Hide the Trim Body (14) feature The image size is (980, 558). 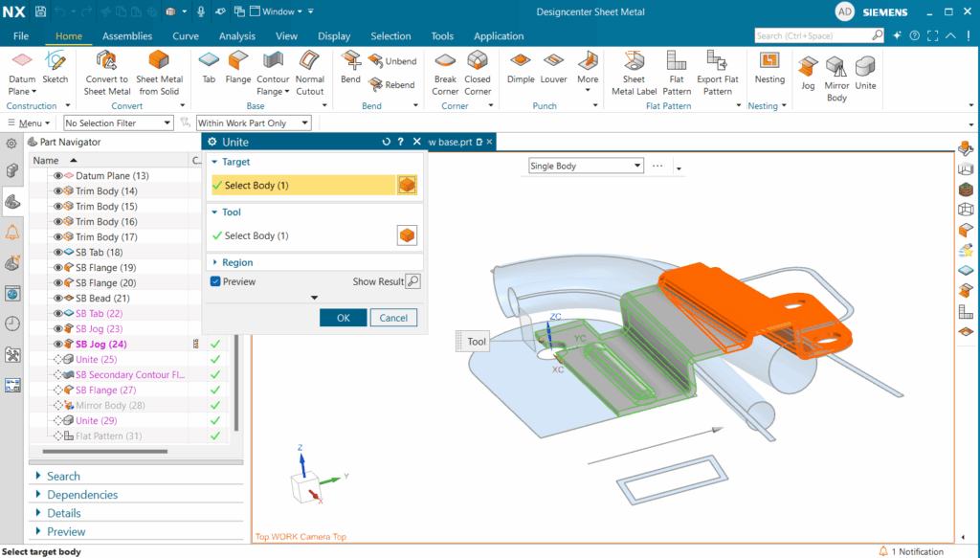(57, 191)
